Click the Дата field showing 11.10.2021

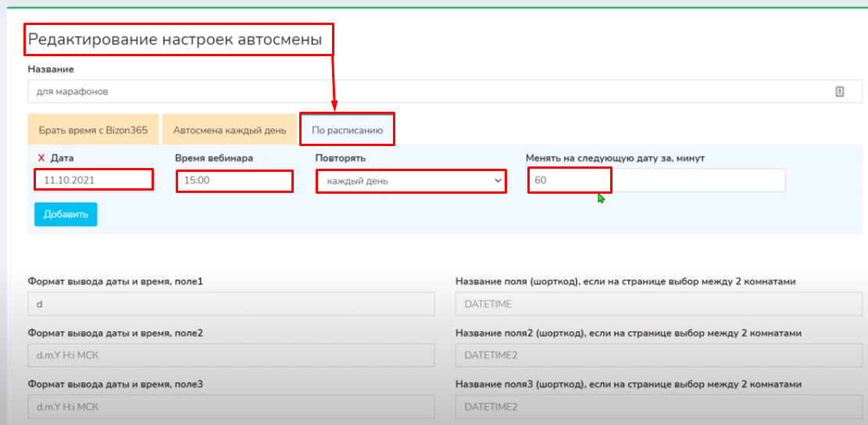coord(93,180)
